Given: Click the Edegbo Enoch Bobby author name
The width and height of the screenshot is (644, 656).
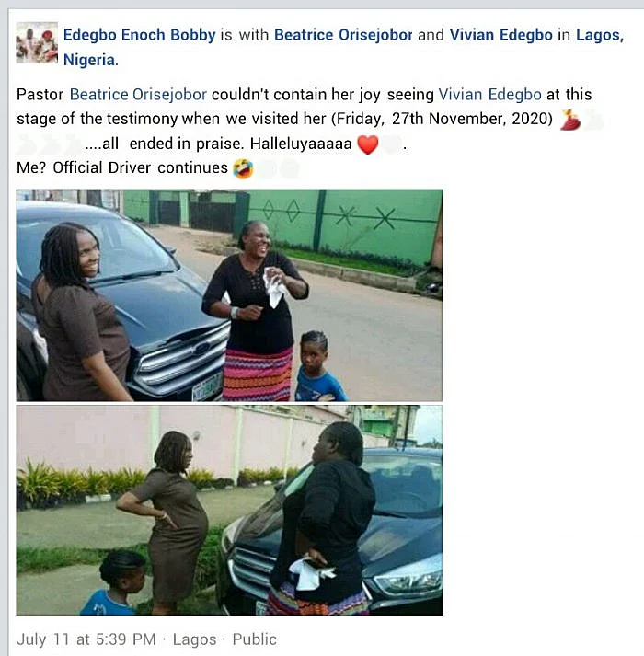Looking at the screenshot, I should pyautogui.click(x=139, y=35).
